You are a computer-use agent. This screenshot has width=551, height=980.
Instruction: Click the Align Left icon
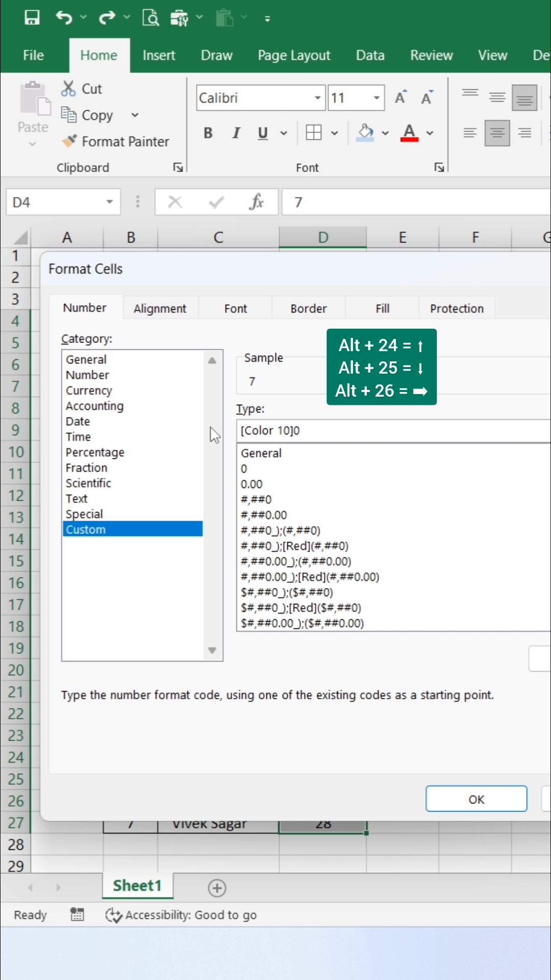point(470,133)
